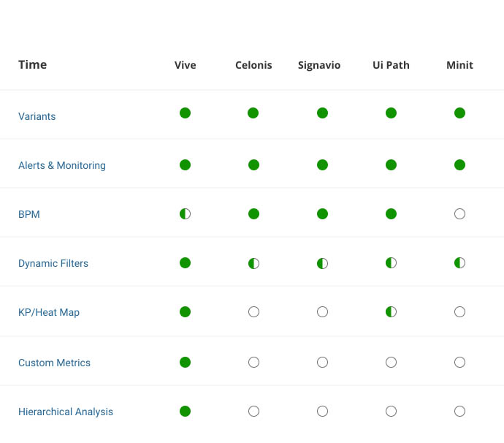Click Vive's green dot in Alerts & Monitoring row
The height and width of the screenshot is (443, 504).
[185, 164]
